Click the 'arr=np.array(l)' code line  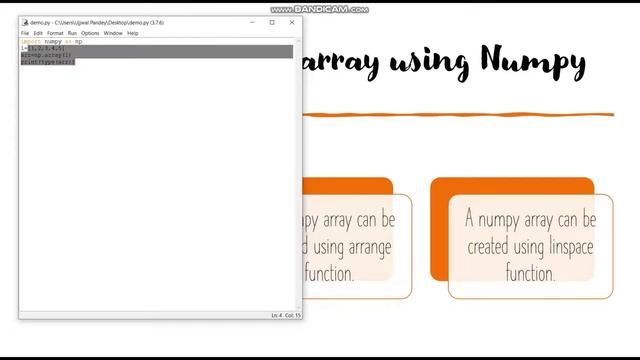pos(46,55)
